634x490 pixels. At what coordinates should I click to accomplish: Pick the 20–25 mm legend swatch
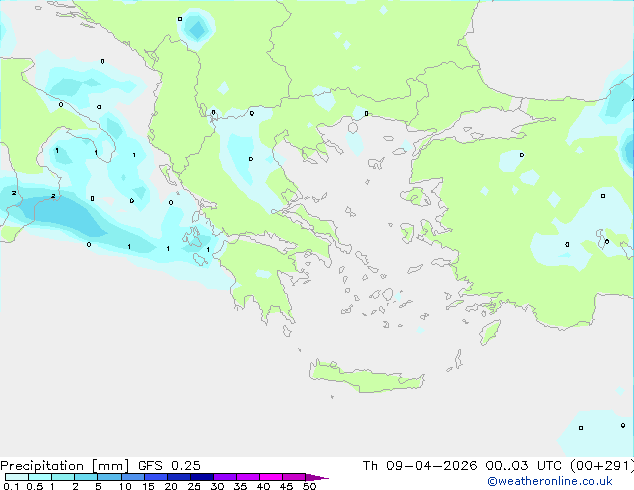[178, 477]
